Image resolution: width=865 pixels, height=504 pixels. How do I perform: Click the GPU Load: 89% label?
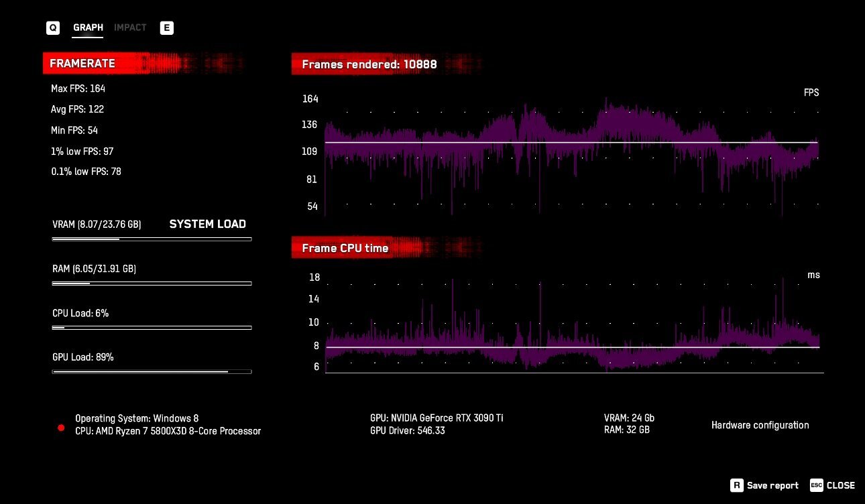click(83, 357)
